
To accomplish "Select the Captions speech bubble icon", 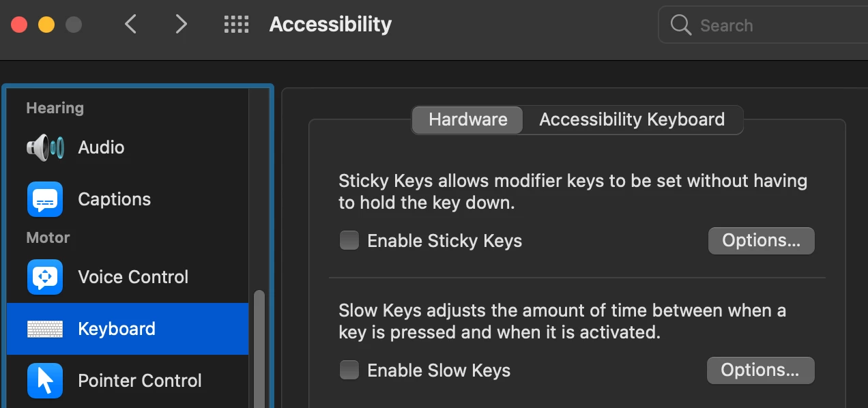I will click(45, 199).
